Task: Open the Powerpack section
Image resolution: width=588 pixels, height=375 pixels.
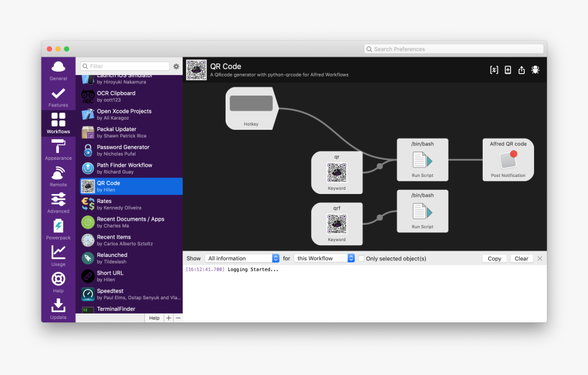Action: click(58, 230)
